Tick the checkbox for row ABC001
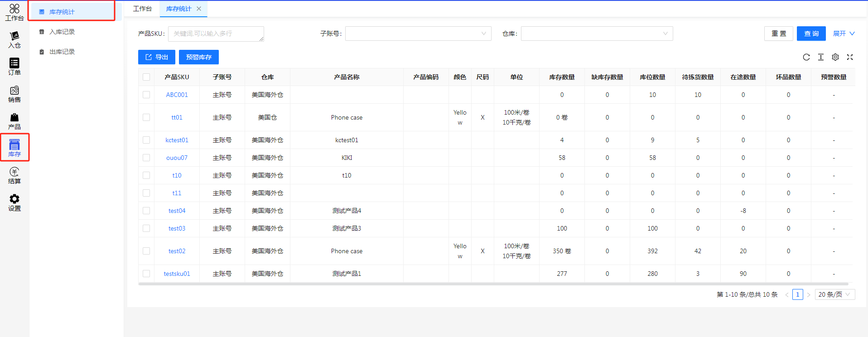 click(146, 95)
